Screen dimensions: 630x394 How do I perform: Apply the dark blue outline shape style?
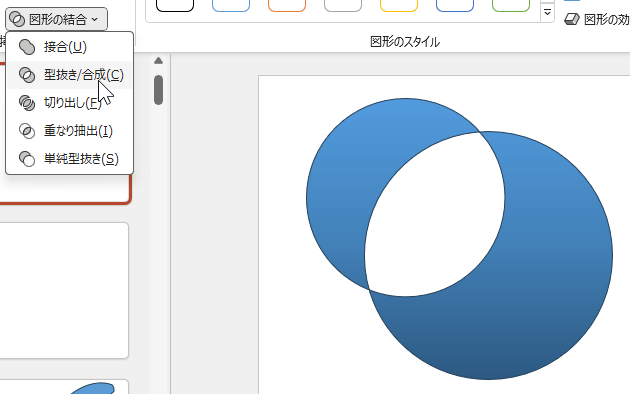click(x=455, y=6)
